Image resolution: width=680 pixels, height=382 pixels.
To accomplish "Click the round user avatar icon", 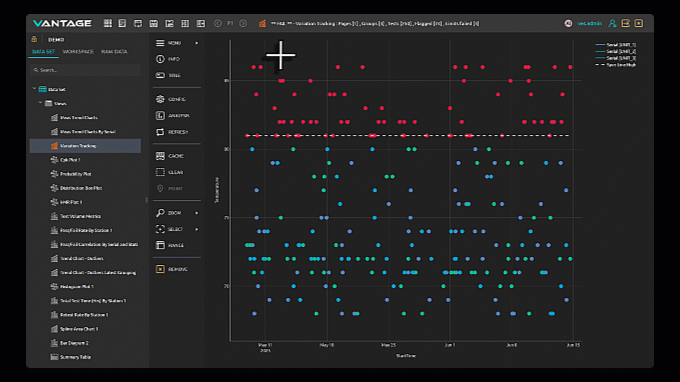I will click(568, 23).
